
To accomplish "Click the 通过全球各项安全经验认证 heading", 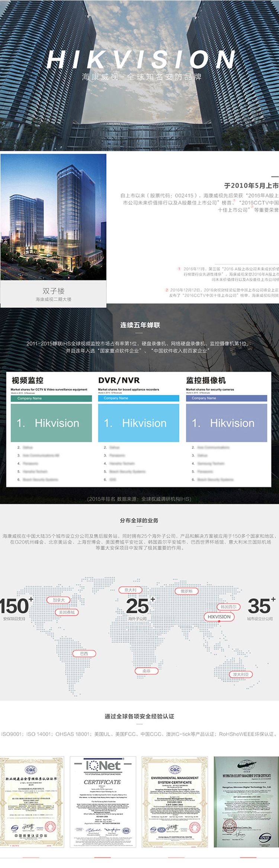I will 139,716.
